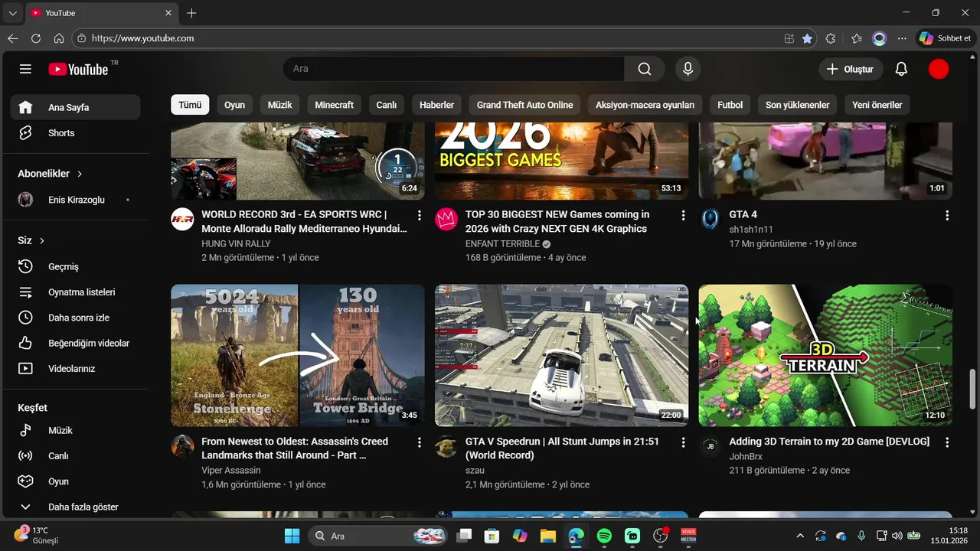Screen dimensions: 980x551
Task: Open Keşfet Müzik link
Action: point(75,430)
